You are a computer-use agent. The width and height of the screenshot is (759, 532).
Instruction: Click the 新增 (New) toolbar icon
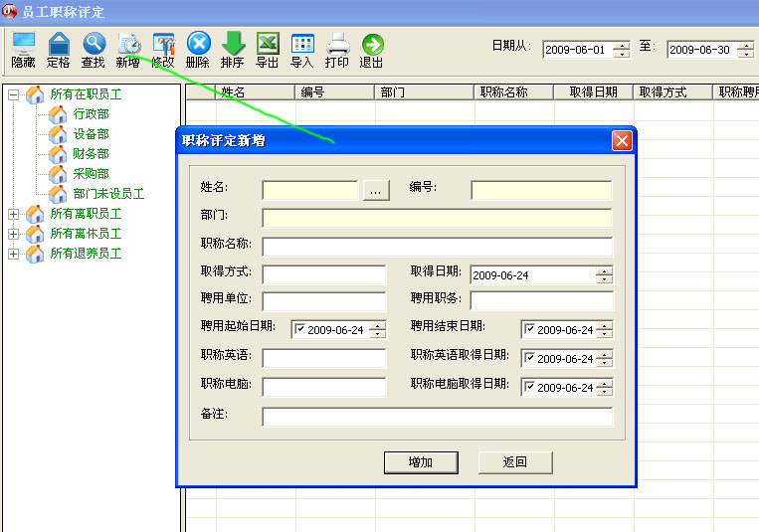pos(128,50)
